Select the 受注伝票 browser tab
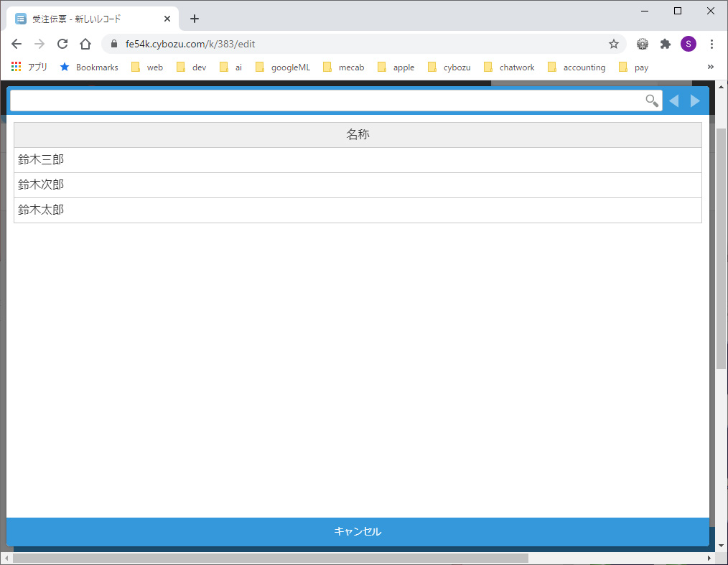728x565 pixels. click(86, 19)
